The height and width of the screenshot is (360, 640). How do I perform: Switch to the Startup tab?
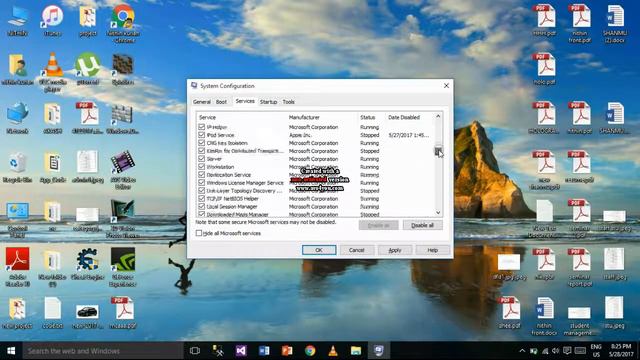268,102
